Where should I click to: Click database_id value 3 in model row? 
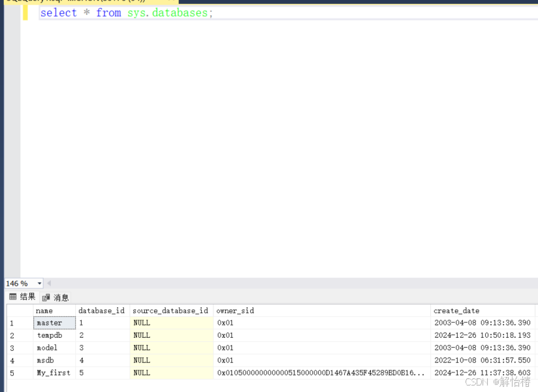103,348
